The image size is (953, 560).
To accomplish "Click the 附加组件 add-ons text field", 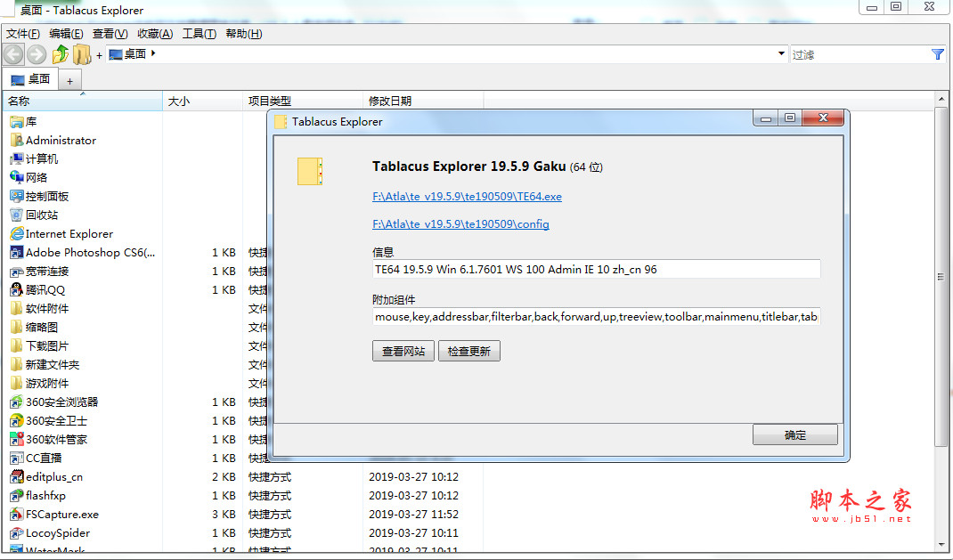I will (596, 316).
